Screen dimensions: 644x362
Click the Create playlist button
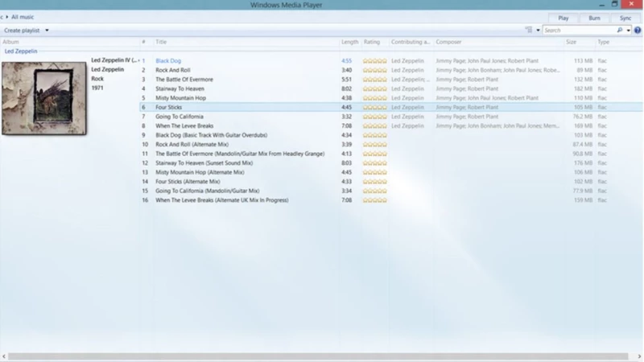22,31
